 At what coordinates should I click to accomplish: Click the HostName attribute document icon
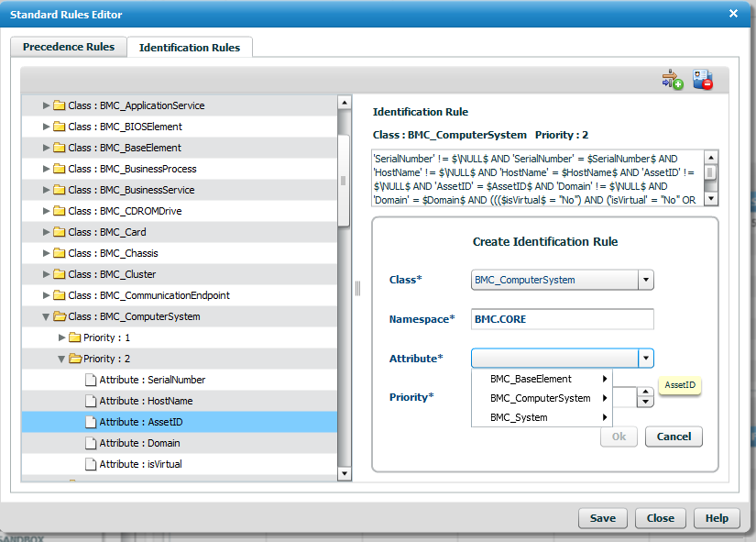[91, 401]
